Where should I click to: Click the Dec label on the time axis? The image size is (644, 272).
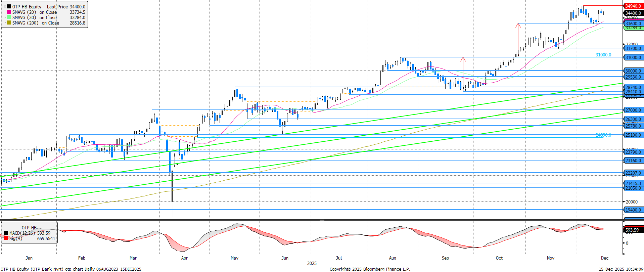pyautogui.click(x=604, y=258)
